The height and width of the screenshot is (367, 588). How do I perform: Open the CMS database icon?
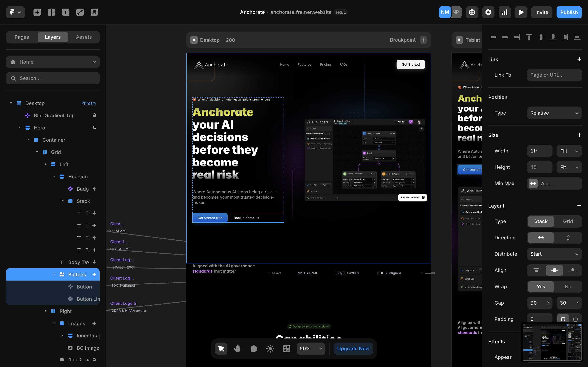point(94,12)
